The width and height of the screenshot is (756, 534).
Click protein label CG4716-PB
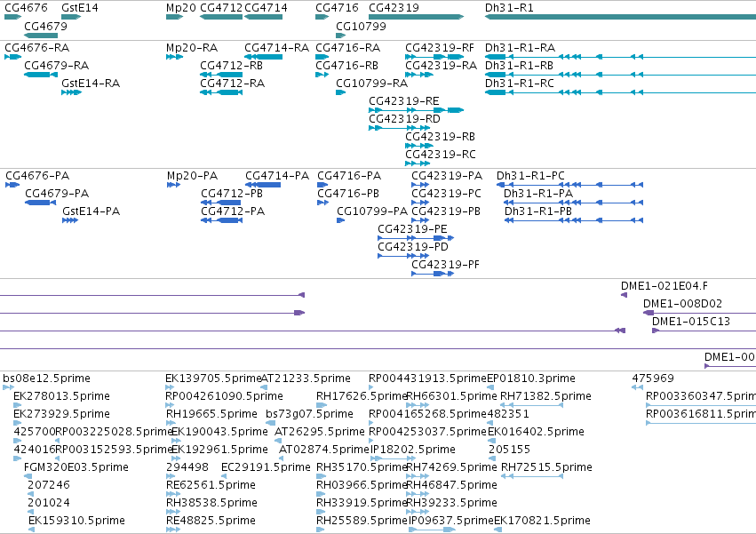(348, 194)
